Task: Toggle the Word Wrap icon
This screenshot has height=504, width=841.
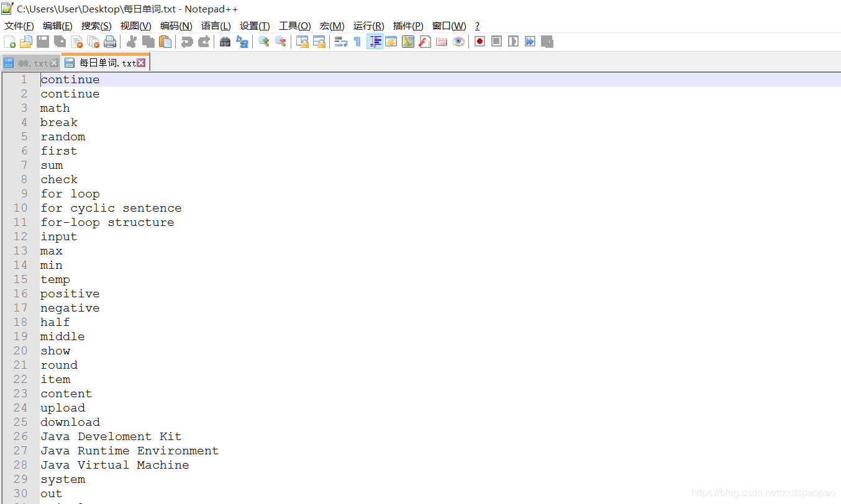Action: click(x=341, y=42)
